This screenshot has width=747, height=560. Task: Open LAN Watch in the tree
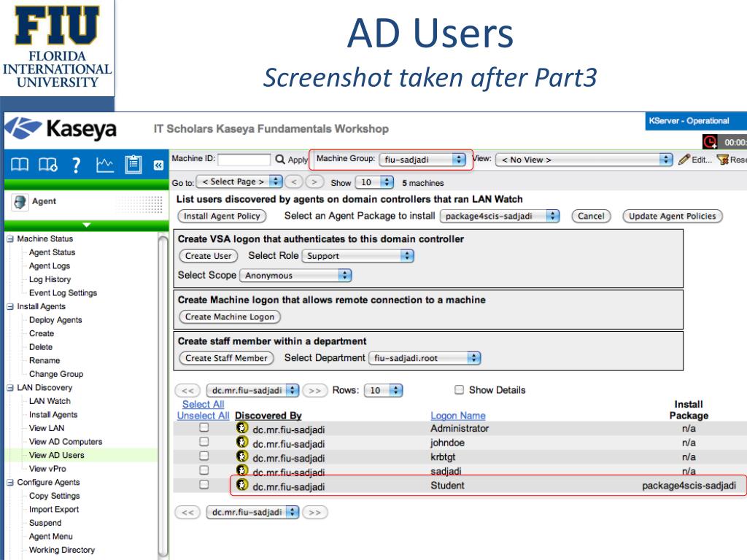click(50, 401)
